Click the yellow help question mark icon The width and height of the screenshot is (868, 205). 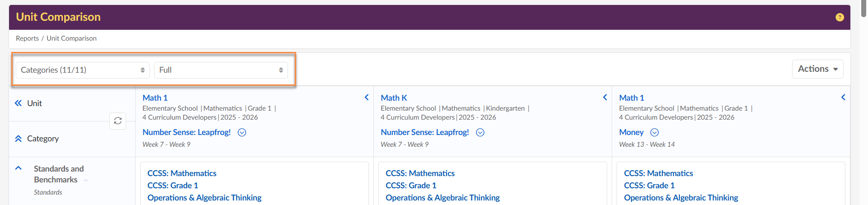840,17
